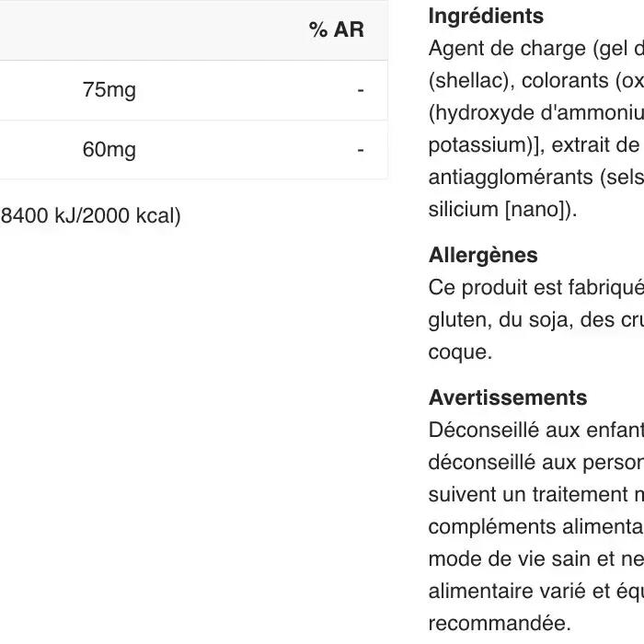The width and height of the screenshot is (644, 644).
Task: Click the 'Ce produit est fabriqué' sentence
Action: point(536,287)
